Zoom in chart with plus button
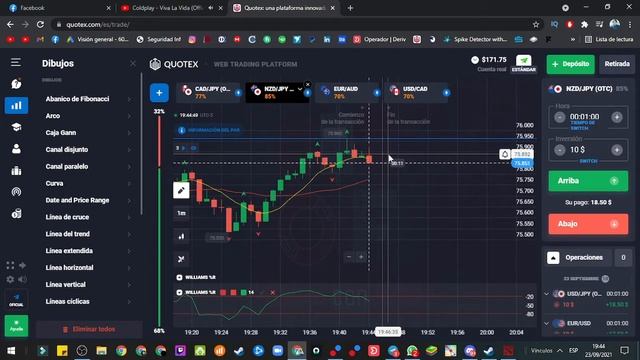640x360 pixels. point(361,257)
